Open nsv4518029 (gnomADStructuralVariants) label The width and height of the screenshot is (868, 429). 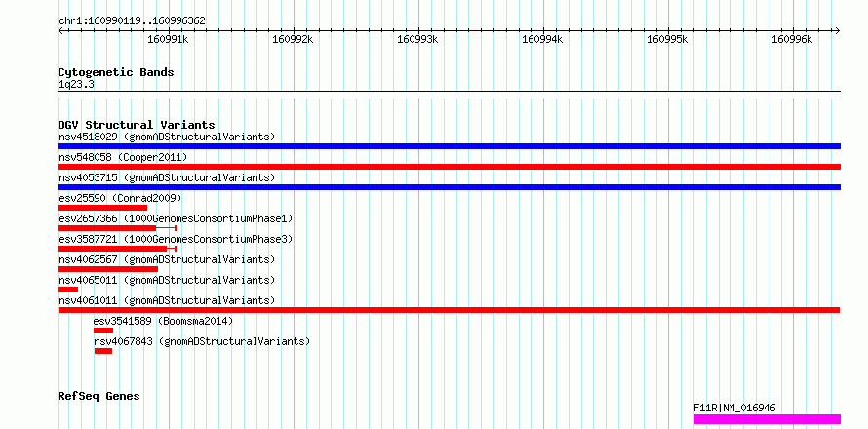pos(167,136)
